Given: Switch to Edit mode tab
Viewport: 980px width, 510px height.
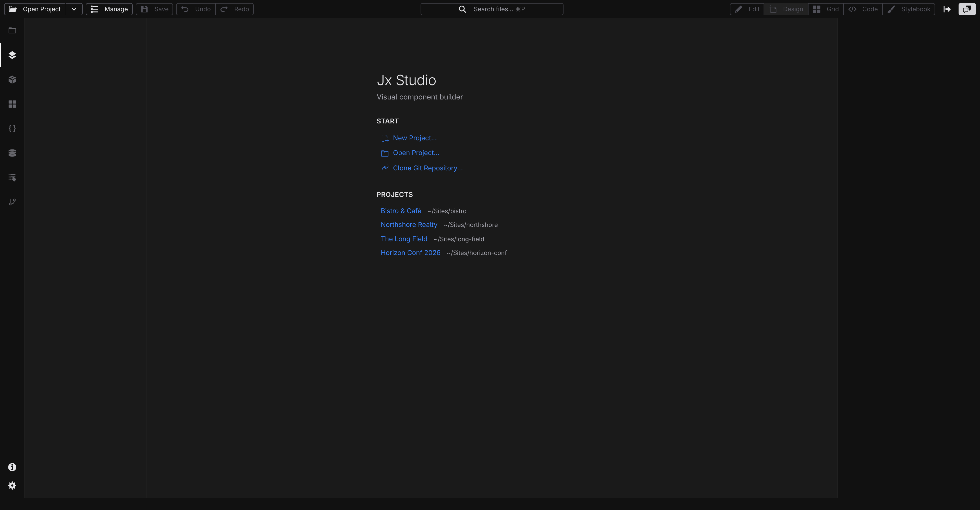Looking at the screenshot, I should coord(747,9).
